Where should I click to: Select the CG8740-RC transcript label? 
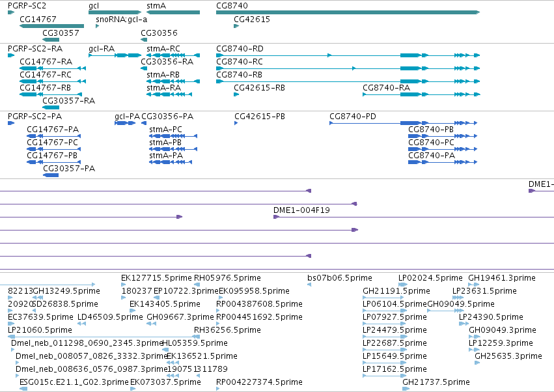(x=240, y=61)
